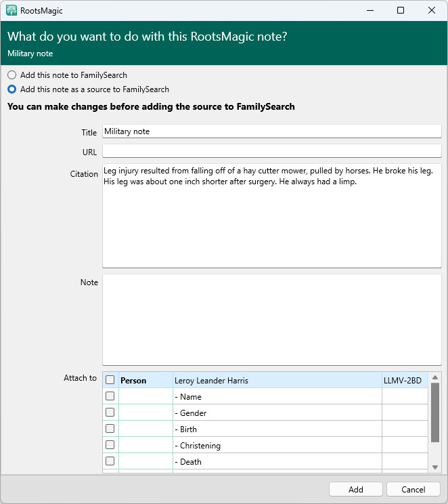Enable the Birth row checkbox

(x=110, y=428)
